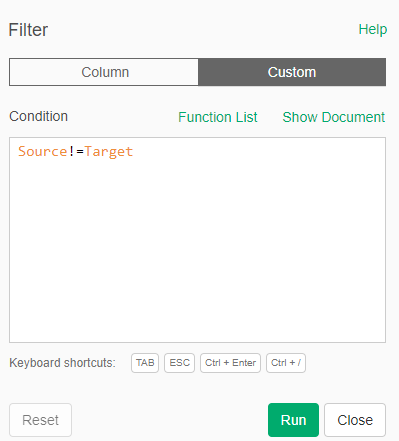This screenshot has height=441, width=399.
Task: Click the Ctrl + Enter shortcut badge
Action: coord(230,363)
